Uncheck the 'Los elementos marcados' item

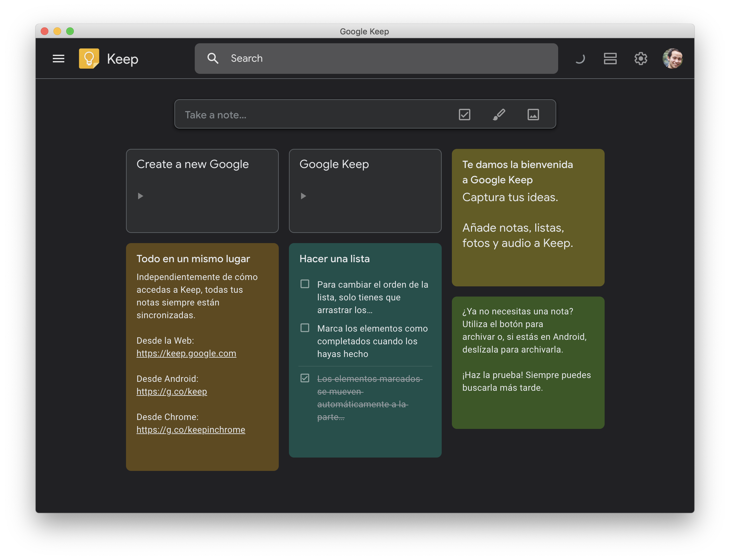coord(305,378)
